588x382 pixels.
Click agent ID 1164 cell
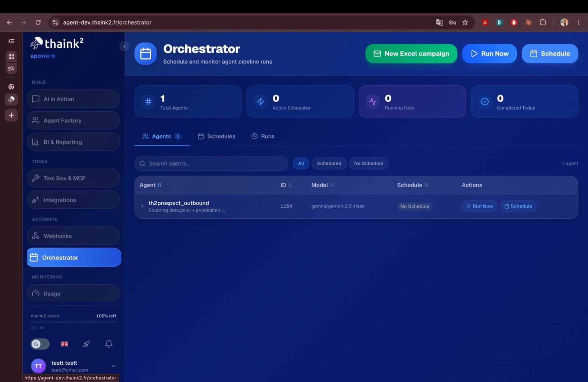coord(286,206)
